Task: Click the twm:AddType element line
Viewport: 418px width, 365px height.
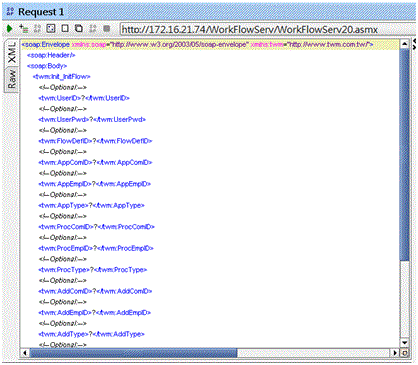Action: [91, 334]
